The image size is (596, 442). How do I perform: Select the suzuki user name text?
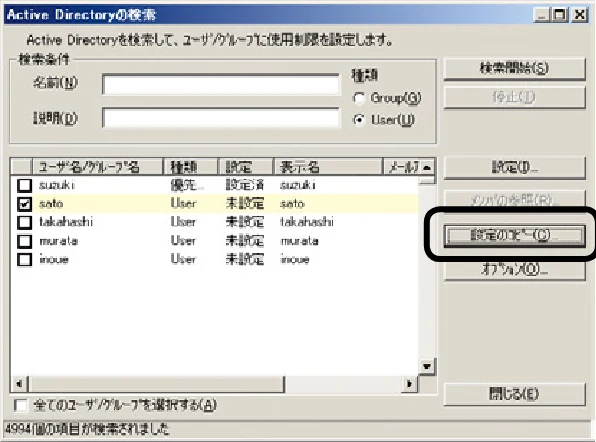coord(57,185)
